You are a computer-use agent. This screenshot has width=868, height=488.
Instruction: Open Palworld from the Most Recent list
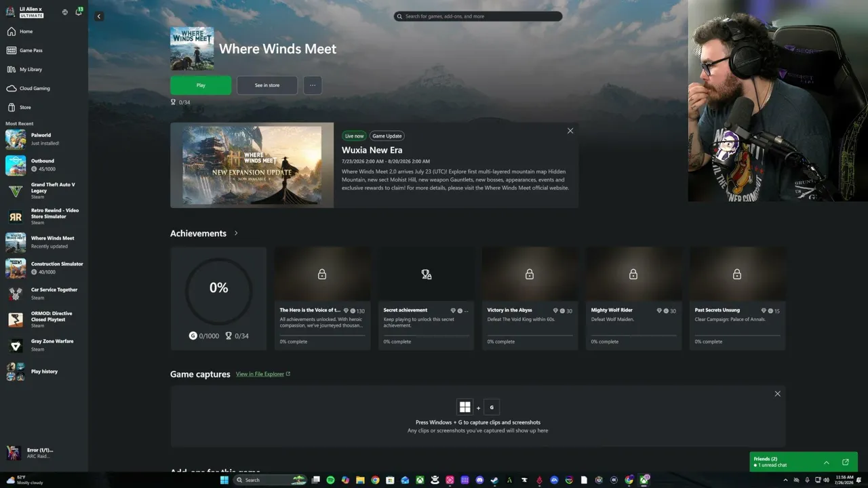pos(44,139)
